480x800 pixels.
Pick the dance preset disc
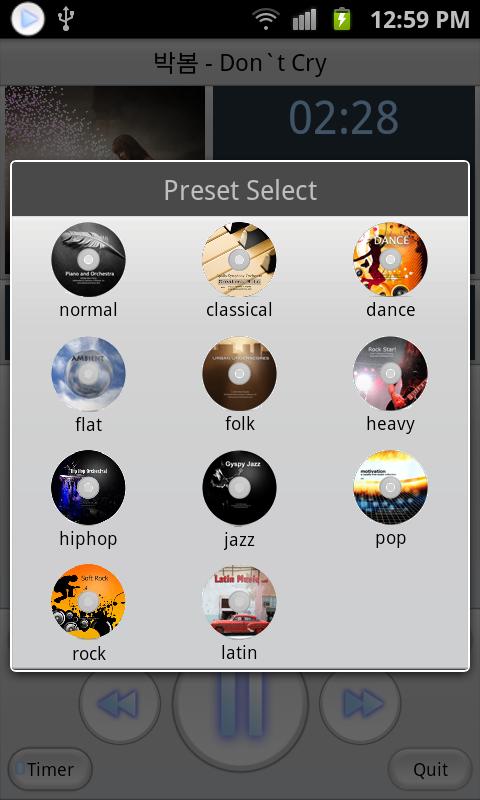point(390,259)
